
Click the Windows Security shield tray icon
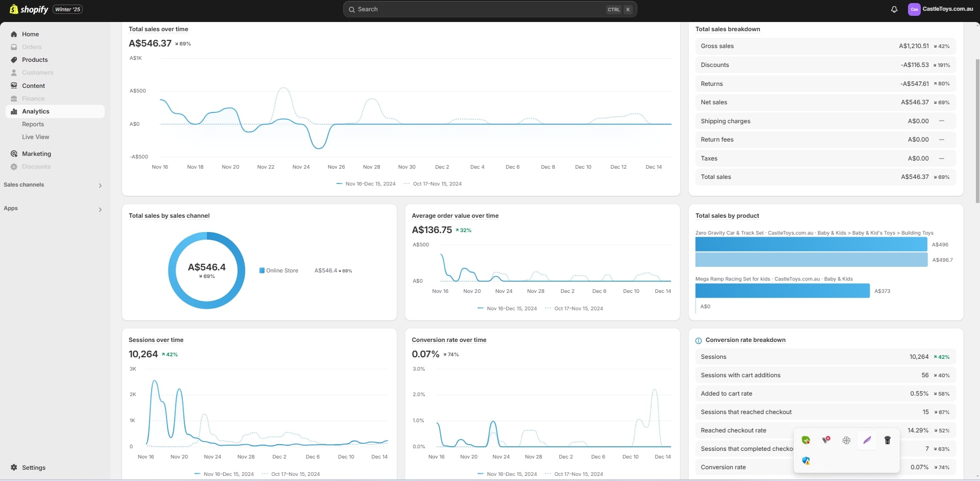[x=806, y=461]
